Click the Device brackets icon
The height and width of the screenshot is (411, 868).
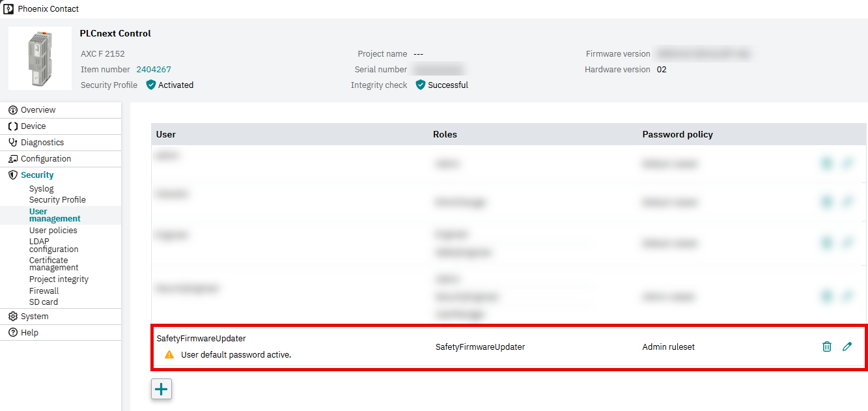pos(13,126)
